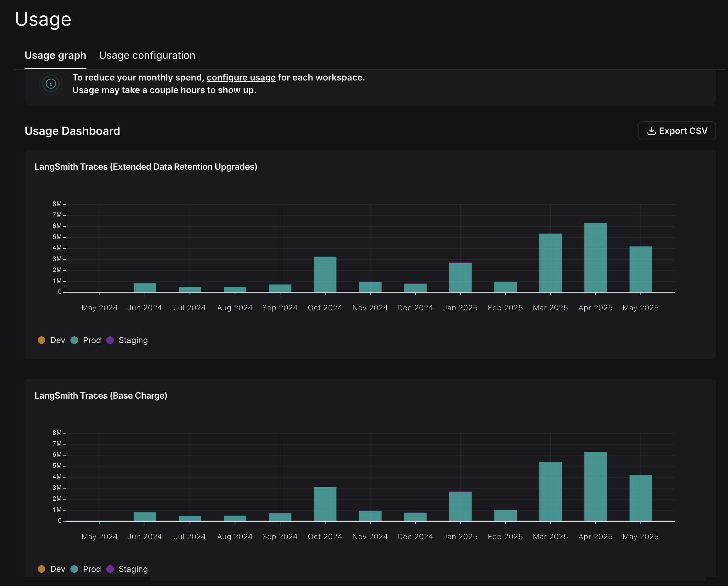Viewport: 728px width, 586px height.
Task: Follow the configure usage link
Action: pos(241,78)
